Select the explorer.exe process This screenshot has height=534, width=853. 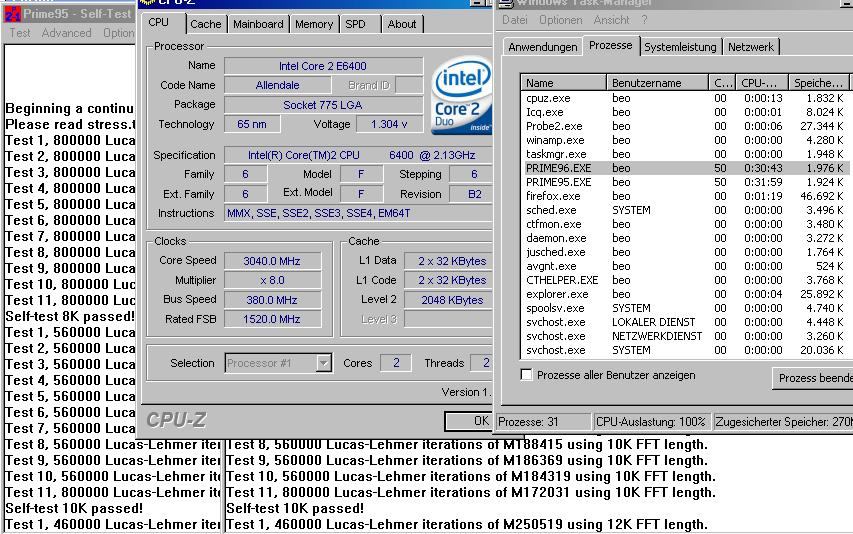[684, 294]
